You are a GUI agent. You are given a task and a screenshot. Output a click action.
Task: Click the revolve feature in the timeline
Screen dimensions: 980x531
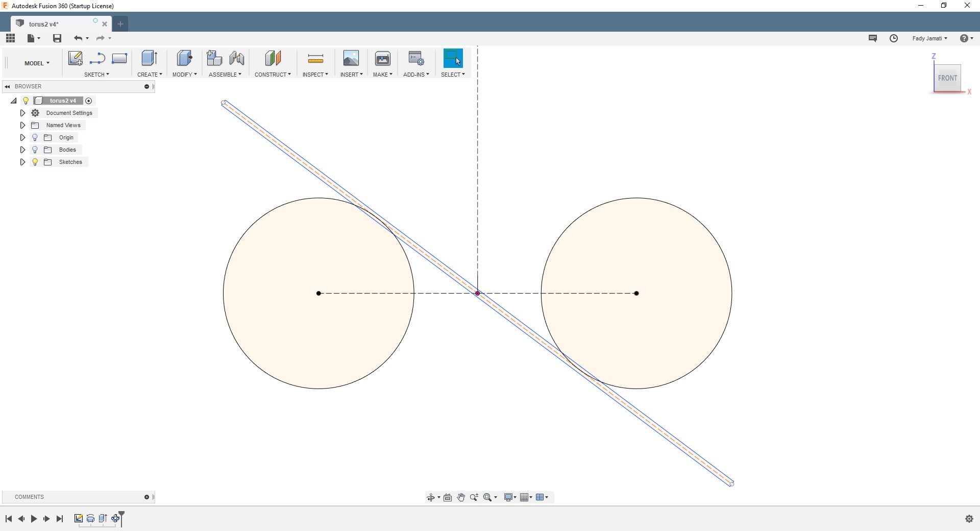tap(91, 519)
